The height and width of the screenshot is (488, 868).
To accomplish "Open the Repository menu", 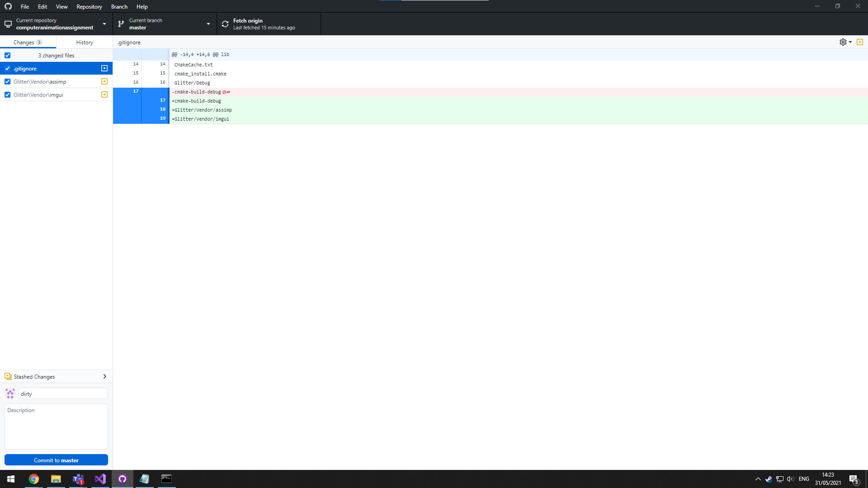I will click(x=89, y=6).
